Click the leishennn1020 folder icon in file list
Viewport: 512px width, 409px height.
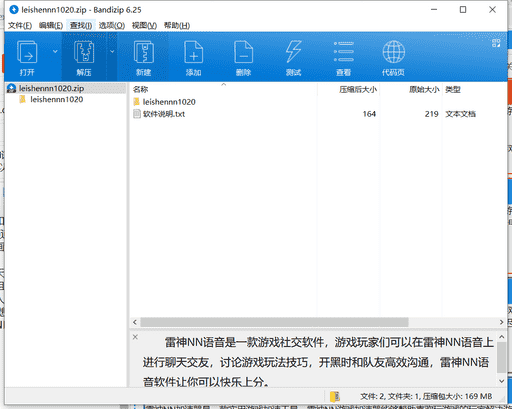136,102
